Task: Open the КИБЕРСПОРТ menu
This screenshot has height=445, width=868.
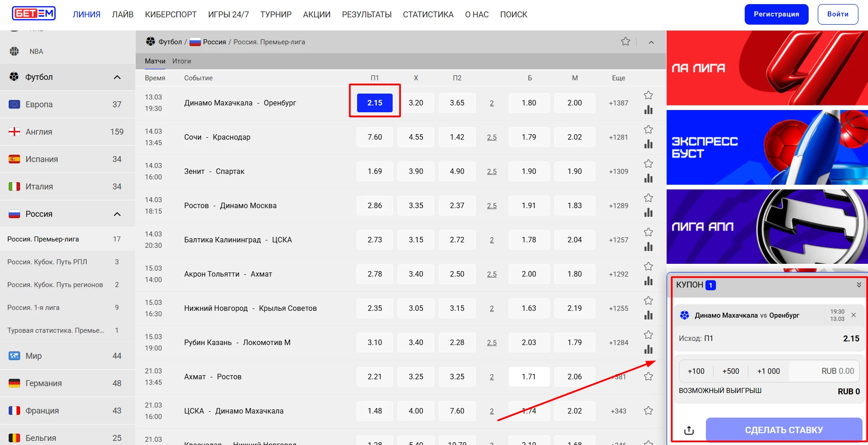Action: (x=171, y=15)
